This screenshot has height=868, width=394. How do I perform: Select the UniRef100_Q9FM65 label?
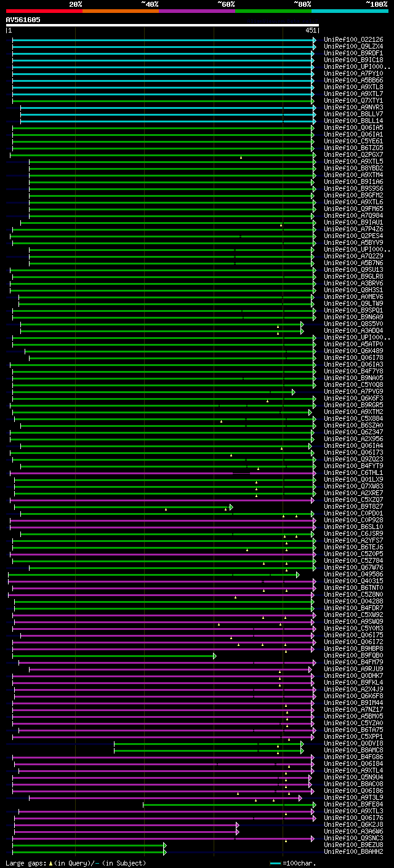coord(353,209)
